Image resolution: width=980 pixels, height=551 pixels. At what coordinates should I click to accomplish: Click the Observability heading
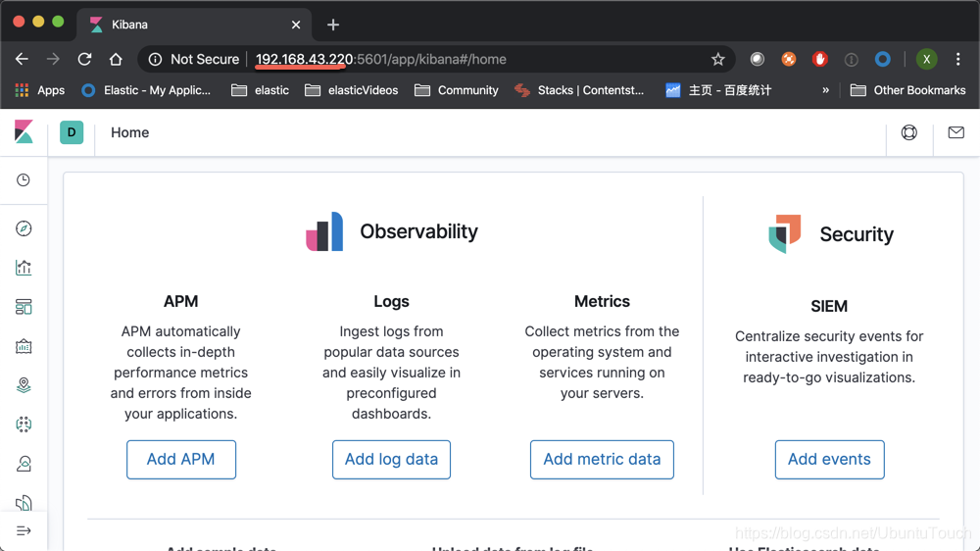(418, 232)
